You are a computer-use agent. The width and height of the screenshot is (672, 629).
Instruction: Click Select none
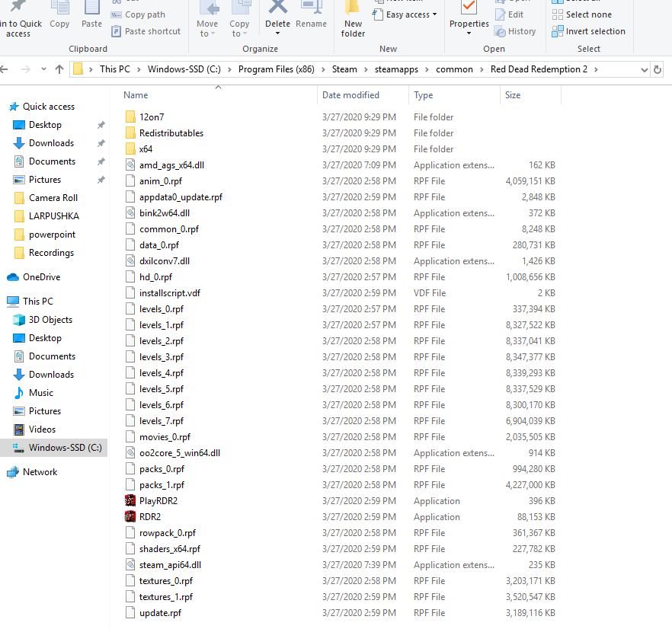581,14
